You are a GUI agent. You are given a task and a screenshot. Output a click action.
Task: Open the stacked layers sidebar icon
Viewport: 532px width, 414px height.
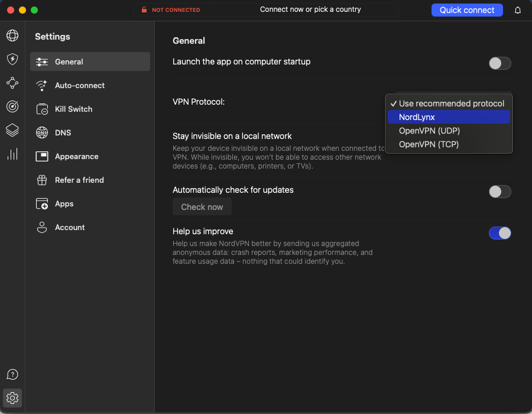pos(12,130)
